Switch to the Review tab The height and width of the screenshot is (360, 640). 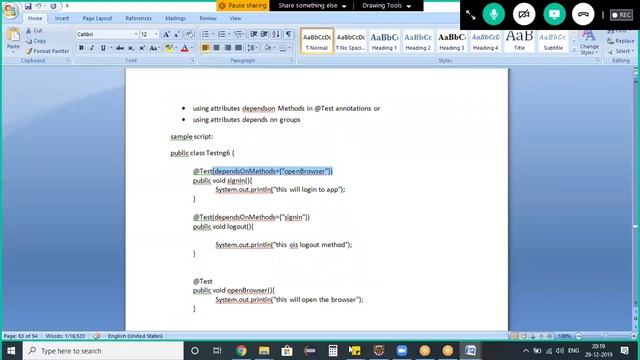pos(208,18)
